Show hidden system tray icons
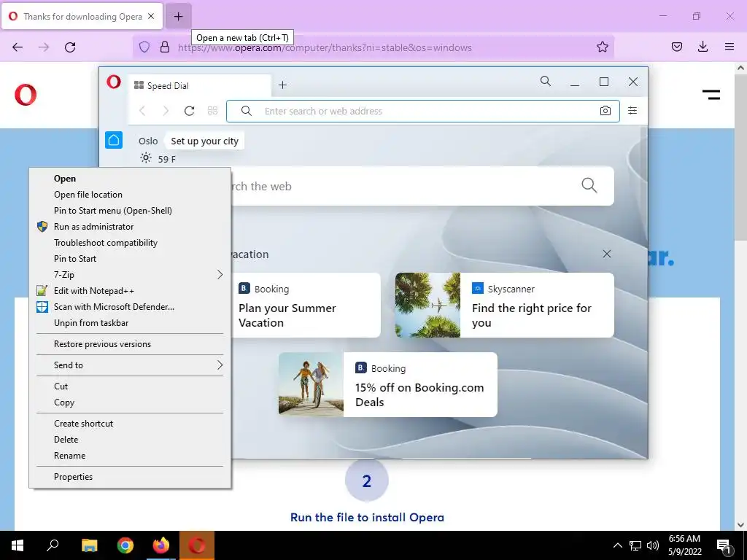 pyautogui.click(x=617, y=545)
